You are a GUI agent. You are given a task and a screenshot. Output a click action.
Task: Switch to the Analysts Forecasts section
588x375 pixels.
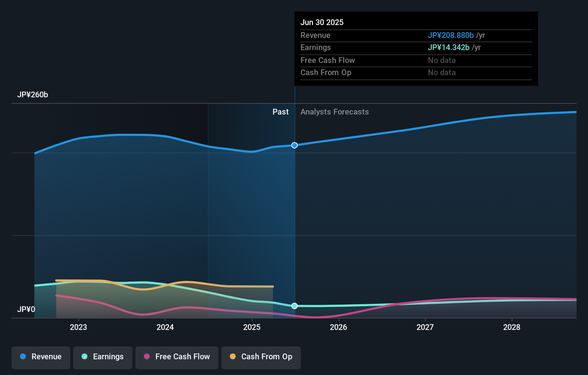(334, 112)
